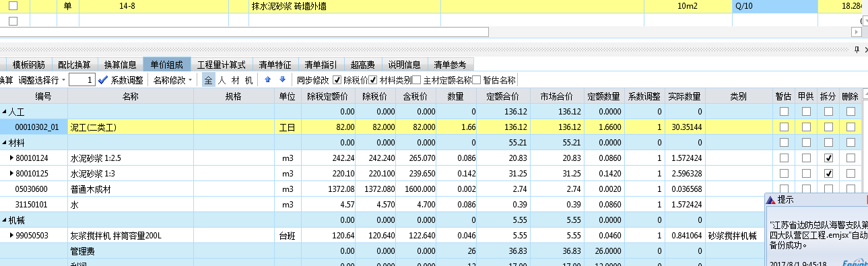Screen dimensions: 868x266
Task: Filter by 人 (labor) items
Action: tap(222, 79)
